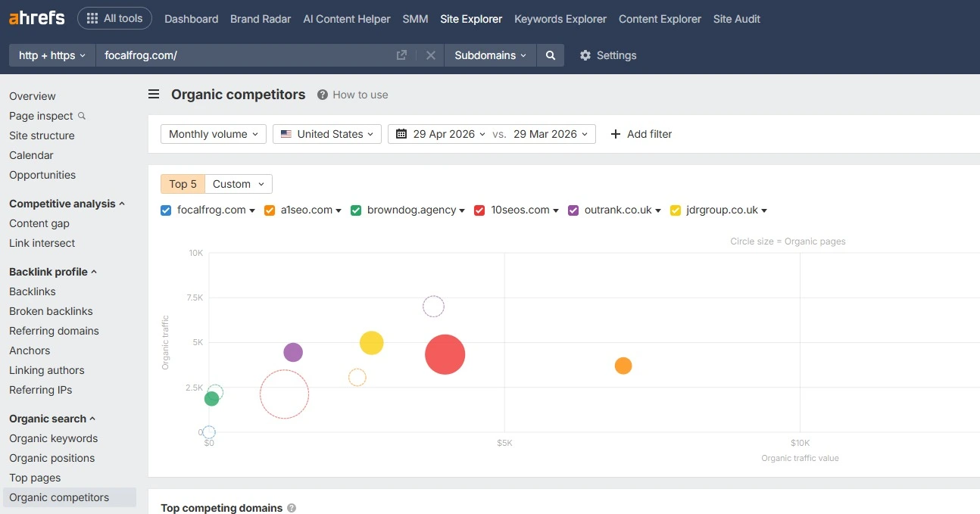Click the solid yellow chart bubble
This screenshot has width=980, height=514.
[x=371, y=343]
